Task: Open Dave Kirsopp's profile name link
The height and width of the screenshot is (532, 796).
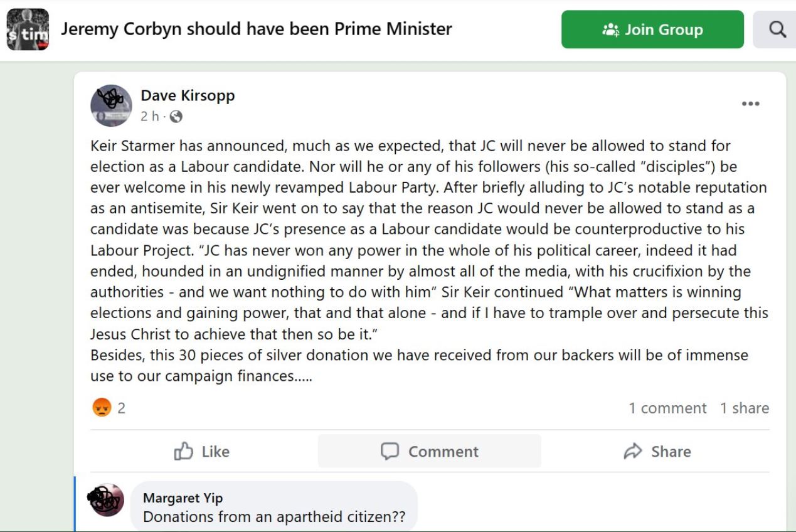Action: pos(188,95)
